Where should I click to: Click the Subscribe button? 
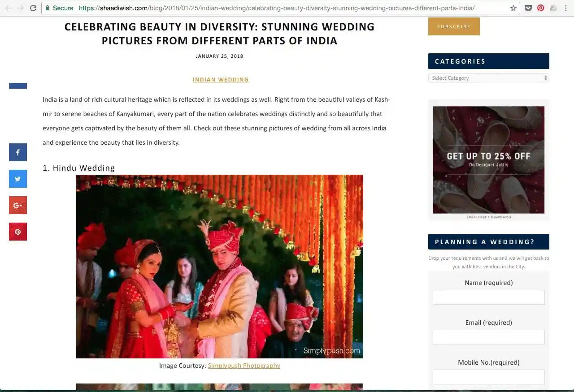pyautogui.click(x=454, y=26)
